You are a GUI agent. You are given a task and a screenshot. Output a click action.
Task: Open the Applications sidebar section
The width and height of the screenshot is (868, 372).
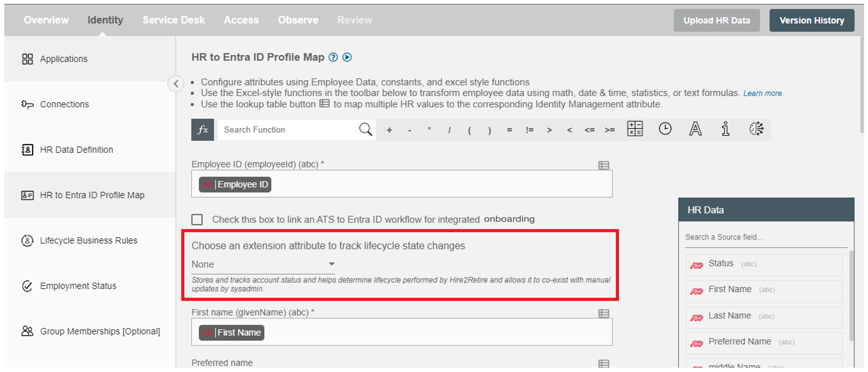[90, 59]
